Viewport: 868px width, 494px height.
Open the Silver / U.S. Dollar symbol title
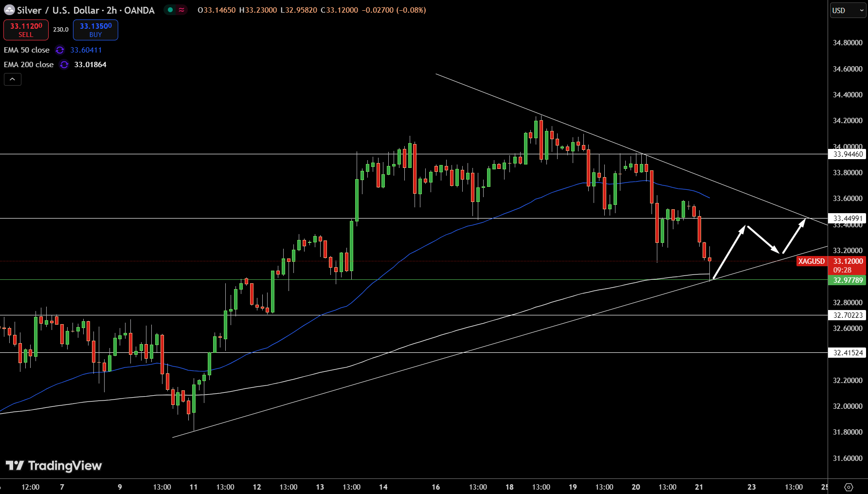[86, 10]
